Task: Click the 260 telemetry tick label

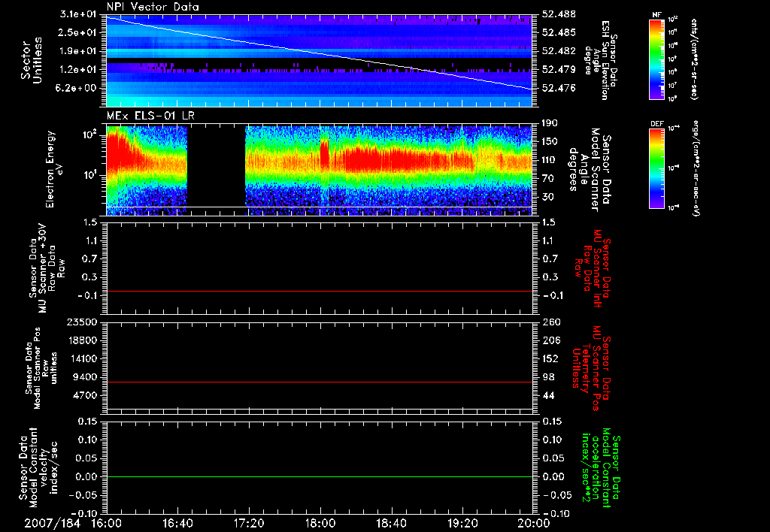Action: coord(551,322)
